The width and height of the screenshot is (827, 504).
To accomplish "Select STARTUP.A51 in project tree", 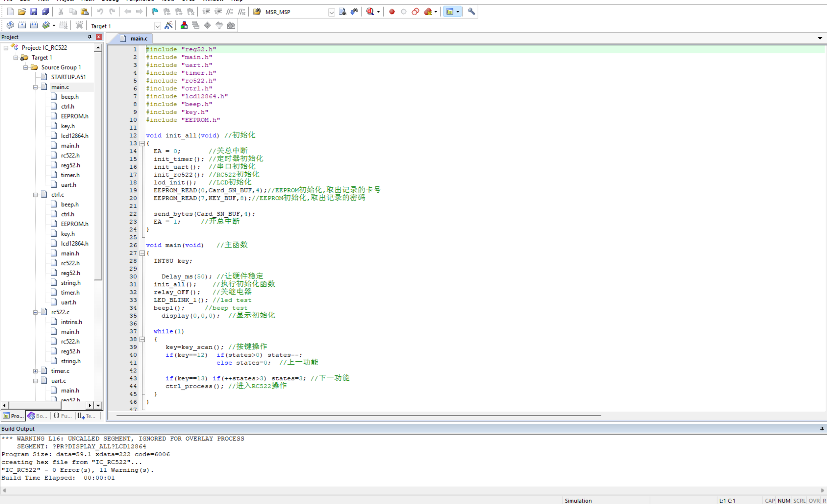I will 68,77.
